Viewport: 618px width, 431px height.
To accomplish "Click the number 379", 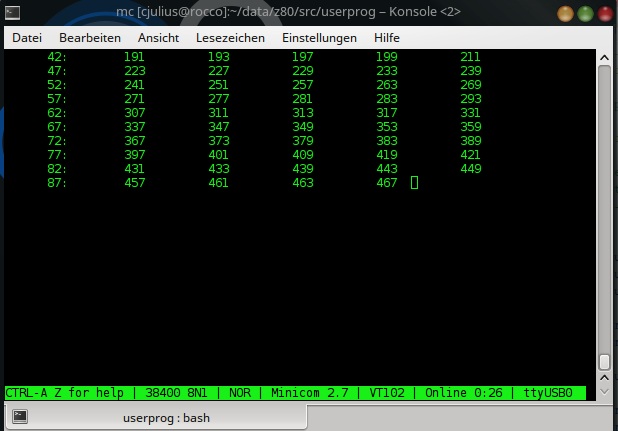I will click(x=303, y=141).
